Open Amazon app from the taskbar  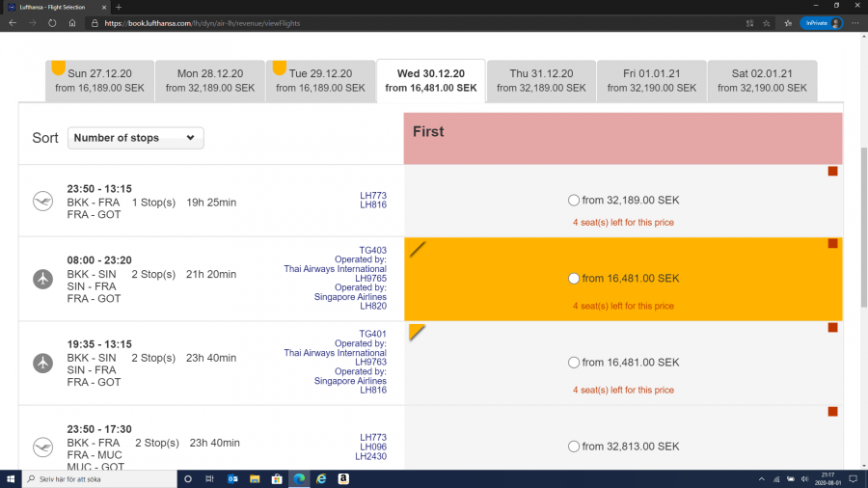[343, 479]
